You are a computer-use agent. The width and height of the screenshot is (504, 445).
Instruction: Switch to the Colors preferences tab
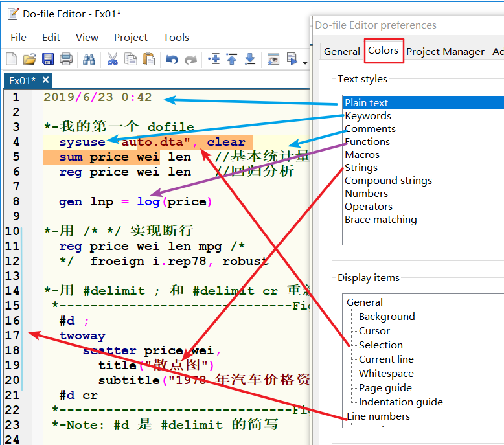point(384,51)
